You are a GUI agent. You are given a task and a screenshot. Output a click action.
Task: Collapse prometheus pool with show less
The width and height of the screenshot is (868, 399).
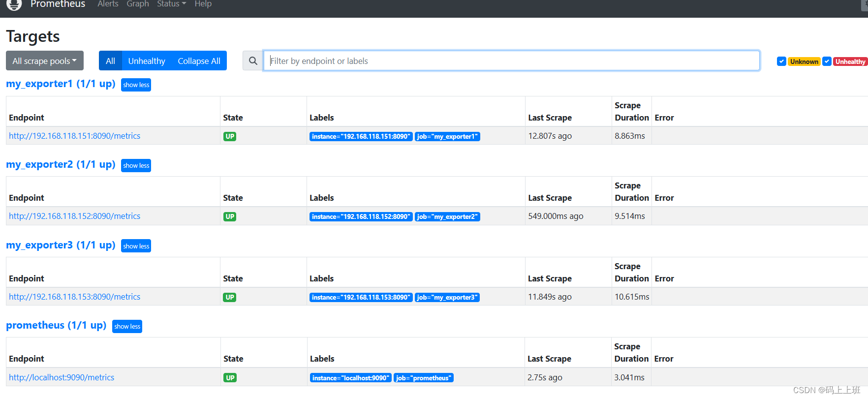tap(127, 326)
